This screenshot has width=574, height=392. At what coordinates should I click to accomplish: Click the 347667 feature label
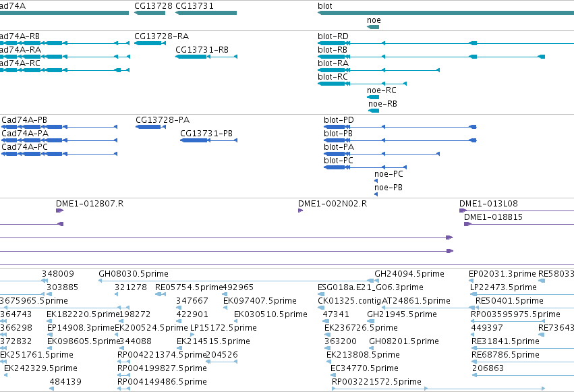point(192,301)
